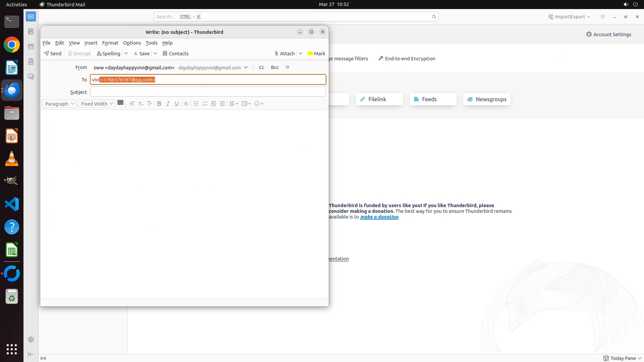This screenshot has width=644, height=362.
Task: Click the Send button
Action: pyautogui.click(x=53, y=54)
